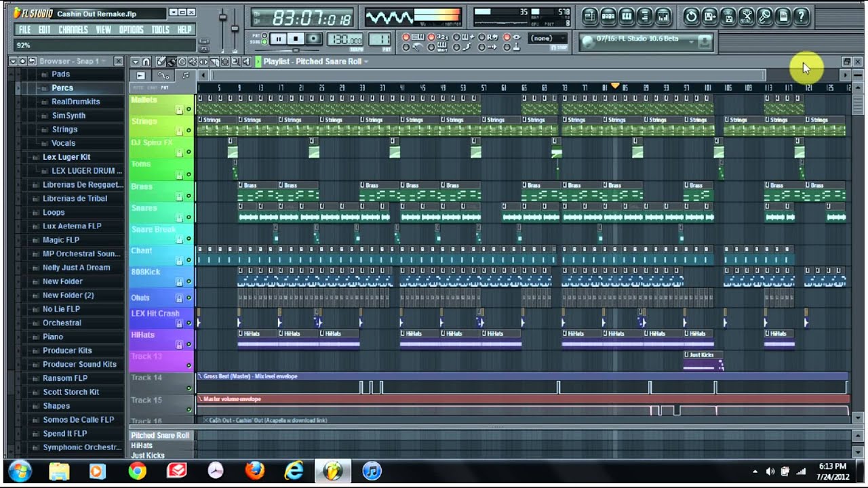Mute the Brass track
The height and width of the screenshot is (488, 868).
(189, 196)
